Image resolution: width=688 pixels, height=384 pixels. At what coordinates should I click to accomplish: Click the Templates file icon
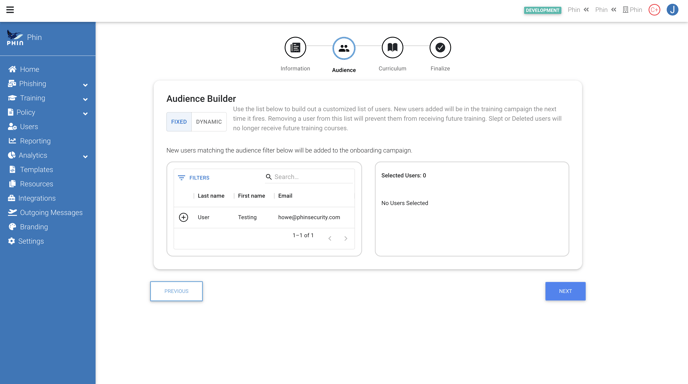click(x=12, y=169)
